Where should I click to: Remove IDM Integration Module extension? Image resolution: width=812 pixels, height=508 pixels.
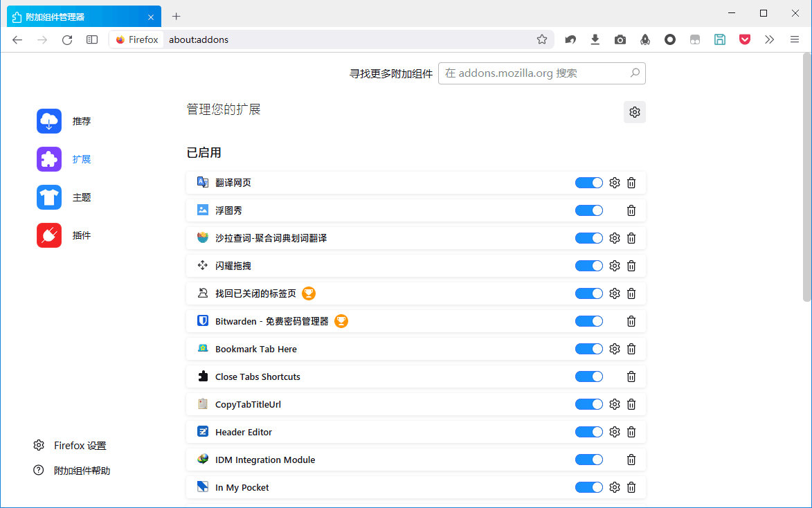pyautogui.click(x=631, y=460)
